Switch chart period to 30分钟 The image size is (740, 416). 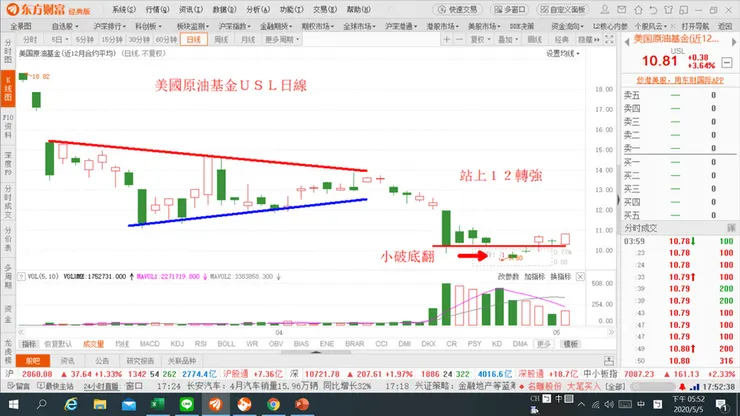click(x=139, y=40)
